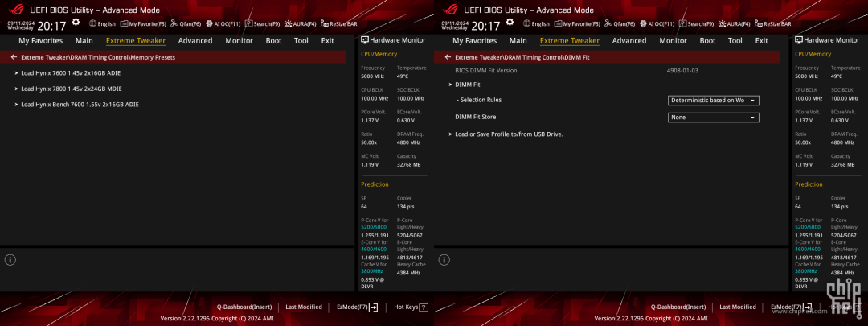Viewport: 868px width, 326px height.
Task: Click Last Modified in right screen footer
Action: [737, 307]
